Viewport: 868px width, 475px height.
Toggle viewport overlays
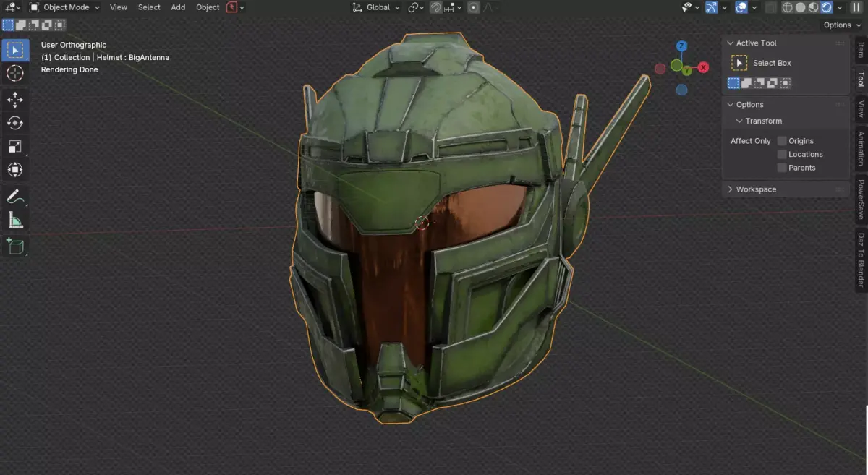[741, 7]
